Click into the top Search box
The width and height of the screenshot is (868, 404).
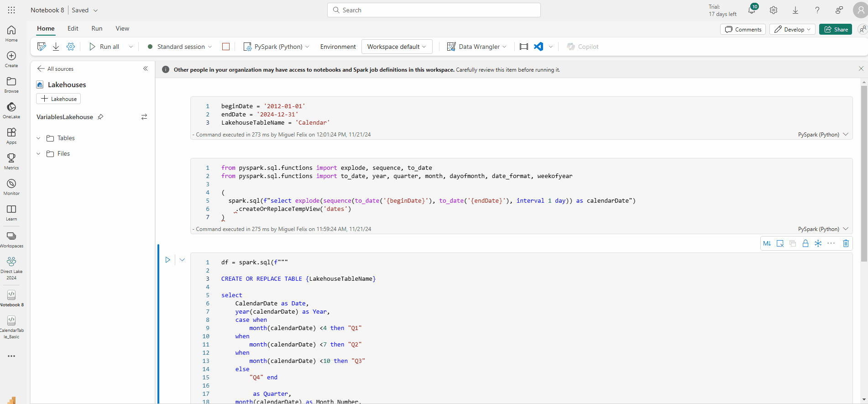tap(434, 10)
